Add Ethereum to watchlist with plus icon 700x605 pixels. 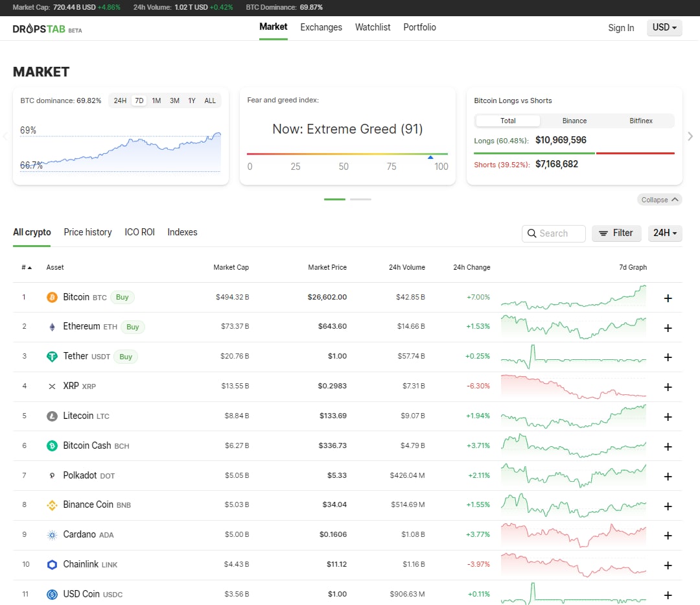668,328
